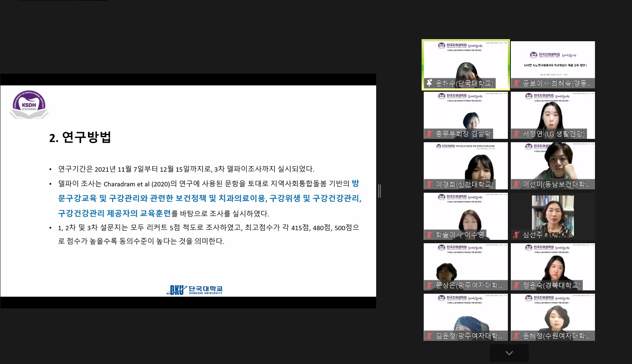Click the 윤해수(단국대학교) name label
The width and height of the screenshot is (632, 364).
pyautogui.click(x=464, y=83)
